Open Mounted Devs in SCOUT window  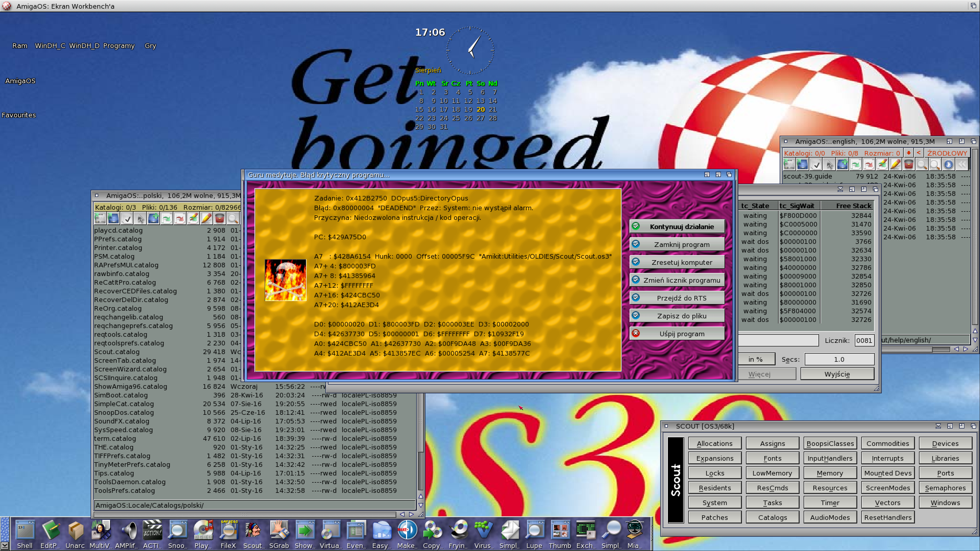[888, 473]
